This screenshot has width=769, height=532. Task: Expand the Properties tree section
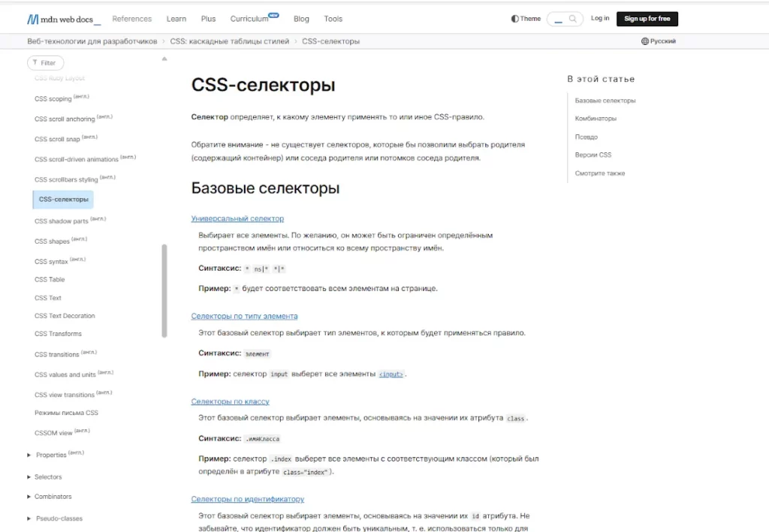(x=29, y=455)
